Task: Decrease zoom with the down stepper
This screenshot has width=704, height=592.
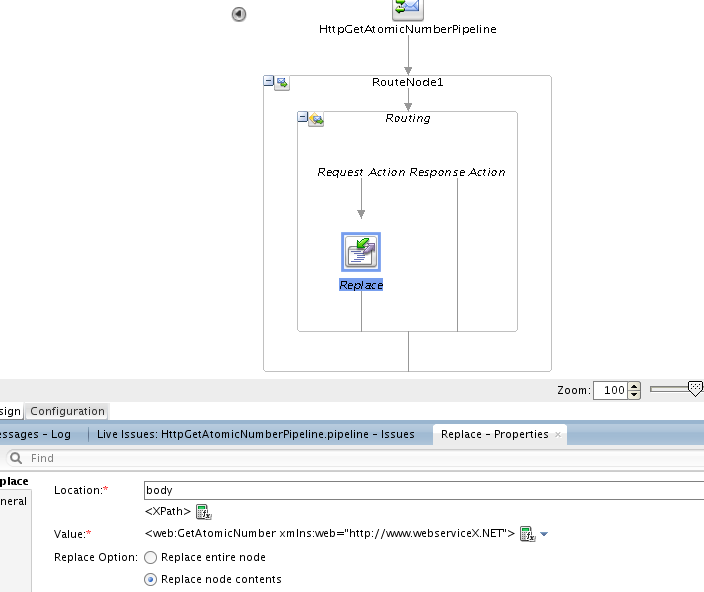Action: [x=634, y=395]
